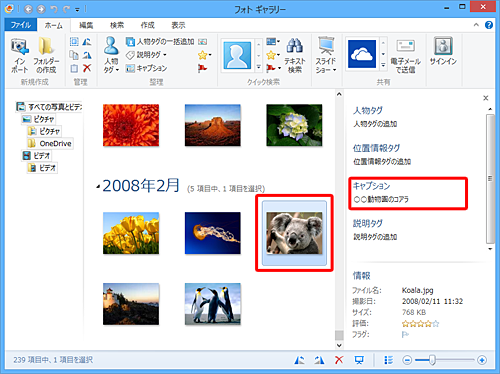The width and height of the screenshot is (500, 374).
Task: Click the Rotate Right icon in the status bar
Action: click(x=319, y=360)
